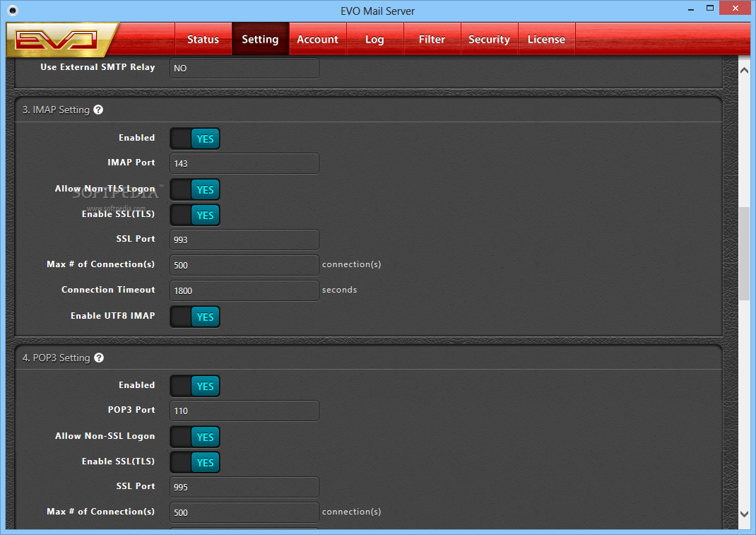Click the Connection Timeout field 1800
Image resolution: width=756 pixels, height=535 pixels.
pyautogui.click(x=244, y=291)
